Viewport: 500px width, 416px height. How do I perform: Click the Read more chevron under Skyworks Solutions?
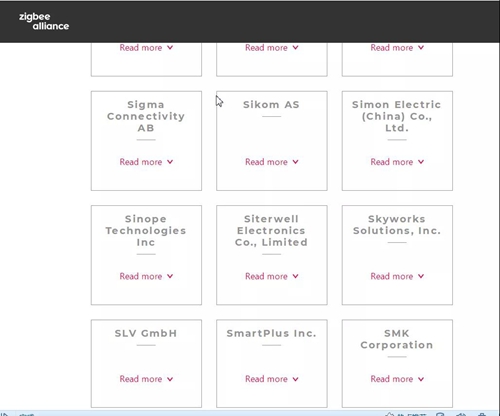(x=421, y=276)
